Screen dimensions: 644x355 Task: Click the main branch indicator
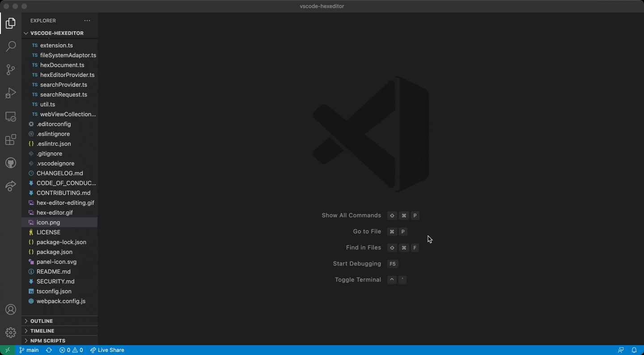pos(29,350)
